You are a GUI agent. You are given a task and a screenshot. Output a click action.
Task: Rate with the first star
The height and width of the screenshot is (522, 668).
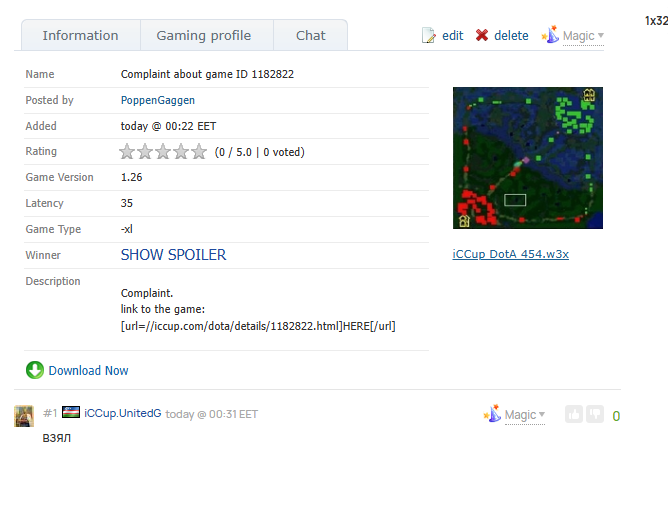pyautogui.click(x=127, y=151)
